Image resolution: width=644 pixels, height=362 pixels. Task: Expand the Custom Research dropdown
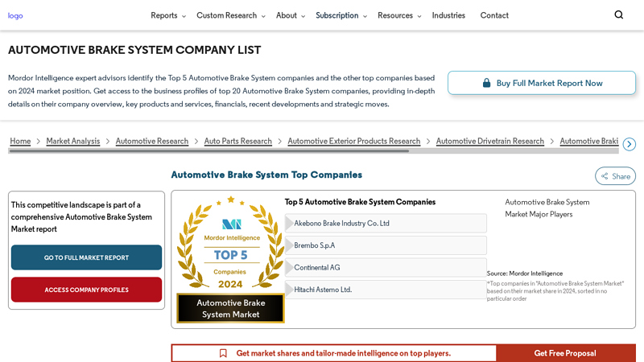[231, 15]
